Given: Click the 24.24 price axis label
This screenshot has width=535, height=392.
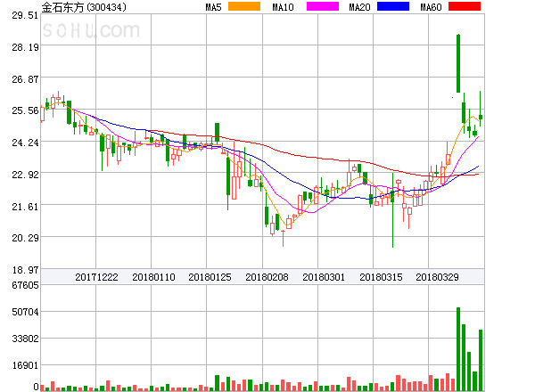Looking at the screenshot, I should [25, 143].
